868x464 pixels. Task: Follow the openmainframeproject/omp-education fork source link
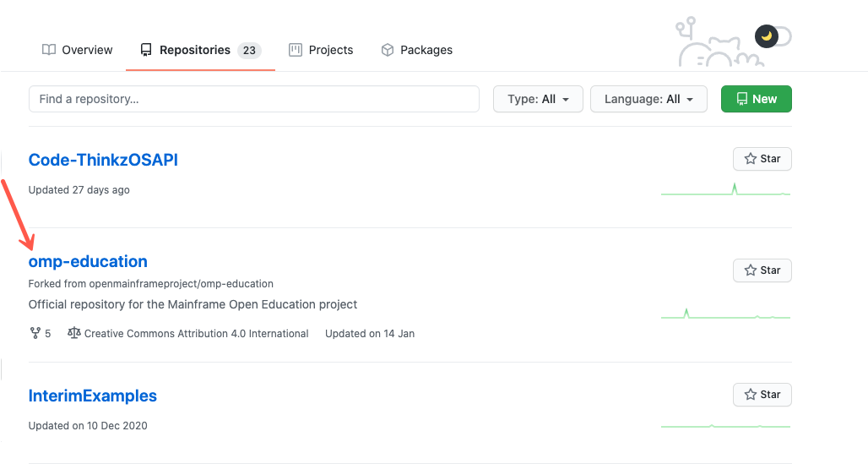tap(181, 284)
